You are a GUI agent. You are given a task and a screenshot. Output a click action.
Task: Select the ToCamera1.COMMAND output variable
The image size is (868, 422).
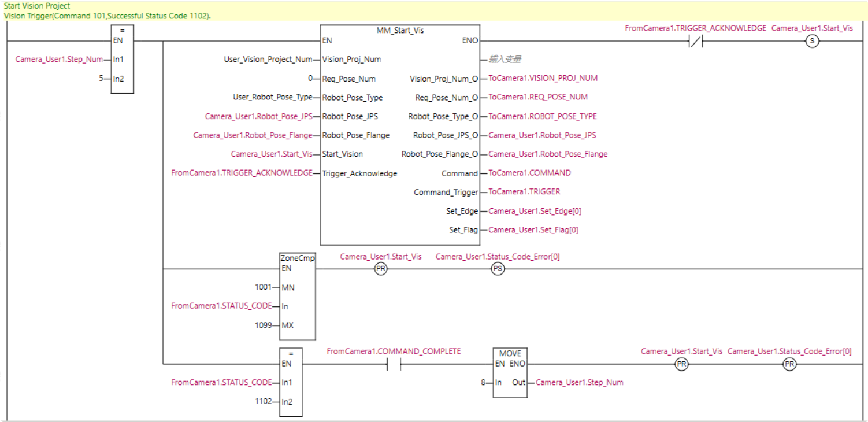529,173
